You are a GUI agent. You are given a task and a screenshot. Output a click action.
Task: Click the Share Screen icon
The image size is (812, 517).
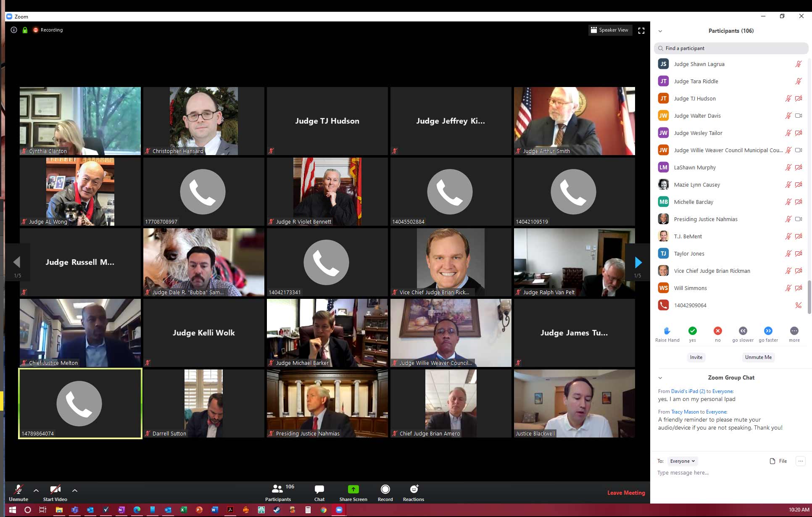click(x=353, y=489)
